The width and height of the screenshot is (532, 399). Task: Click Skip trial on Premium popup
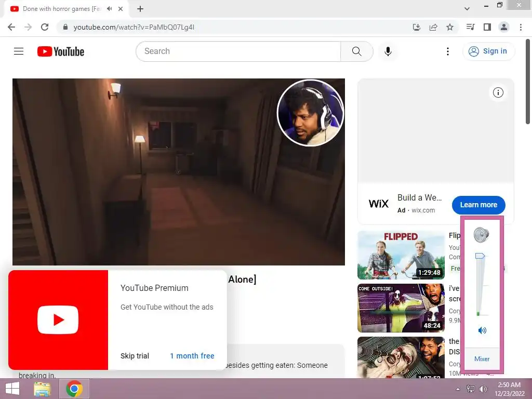click(x=135, y=356)
